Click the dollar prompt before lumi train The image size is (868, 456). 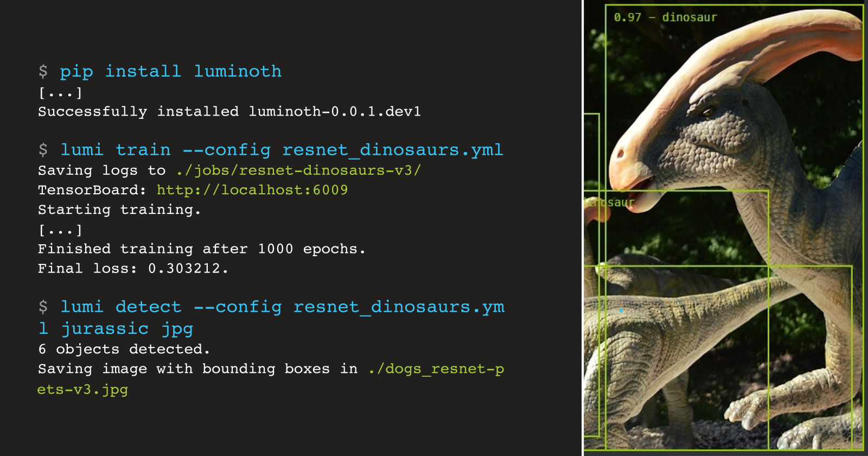(x=43, y=150)
